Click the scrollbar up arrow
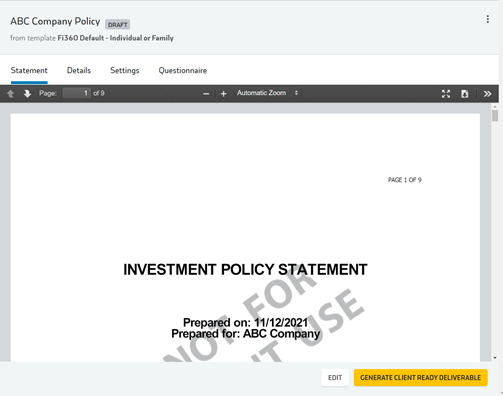The width and height of the screenshot is (503, 396). click(x=495, y=107)
